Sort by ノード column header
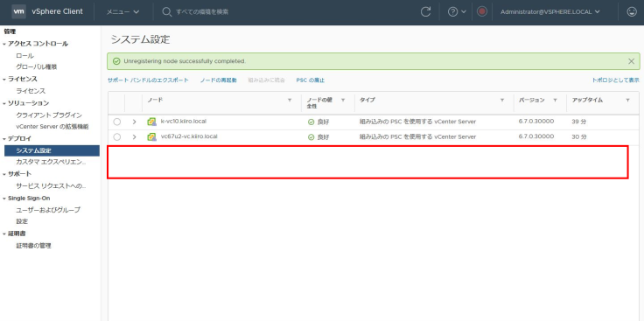644x321 pixels. (155, 101)
